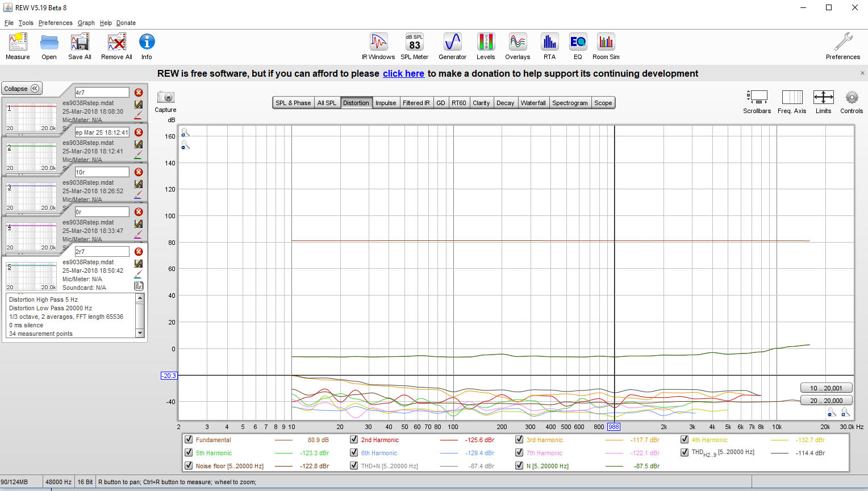Open the IR Windows tool

(378, 42)
